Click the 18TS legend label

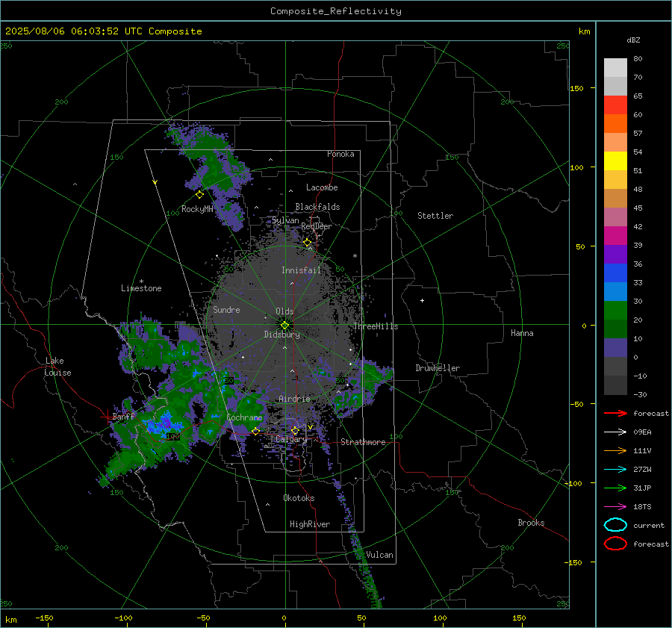tap(642, 507)
